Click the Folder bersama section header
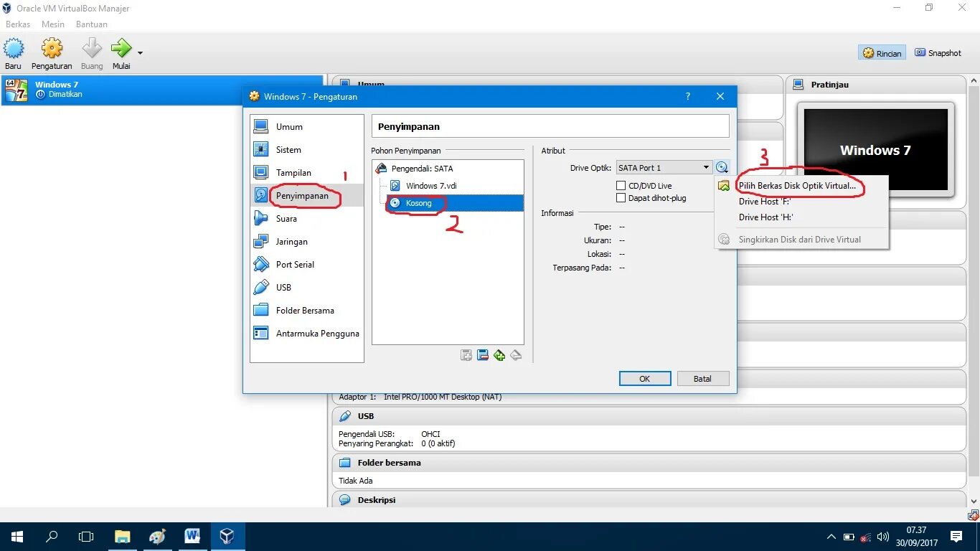The height and width of the screenshot is (551, 980). pyautogui.click(x=649, y=463)
